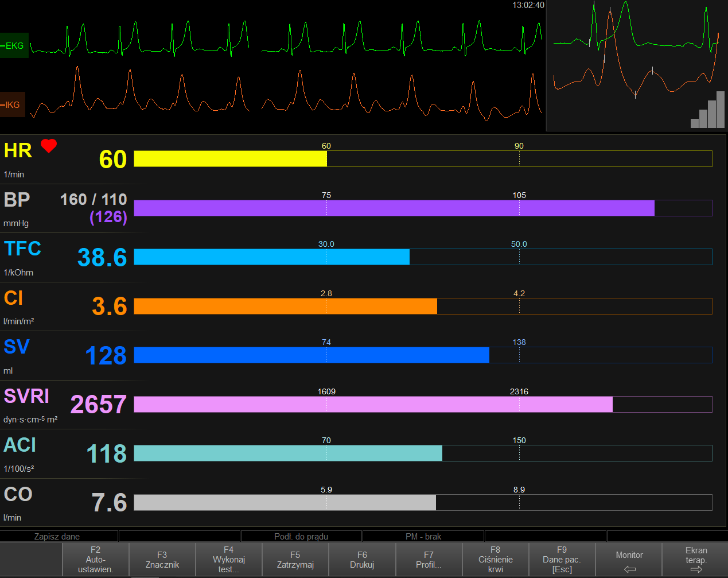Set a marker with F3 Znacznik
728x578 pixels.
[162, 559]
